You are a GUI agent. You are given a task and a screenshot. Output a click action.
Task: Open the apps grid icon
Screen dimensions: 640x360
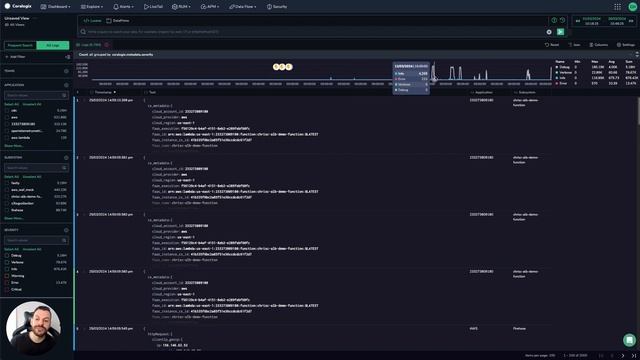(617, 7)
